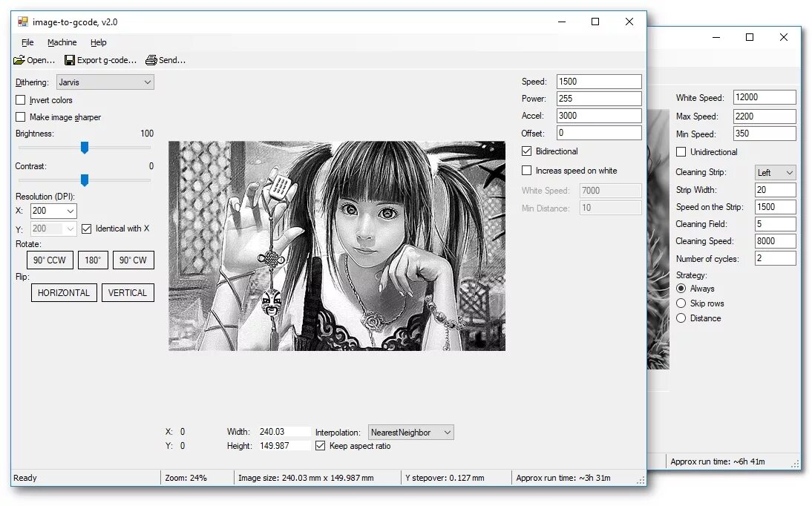Expand the Y resolution DPI dropdown
The width and height of the screenshot is (812, 506).
(71, 229)
